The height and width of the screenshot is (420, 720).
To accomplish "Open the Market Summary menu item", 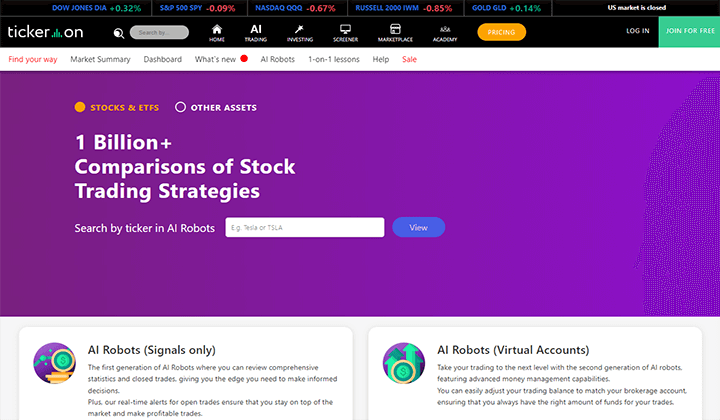I will pos(100,59).
